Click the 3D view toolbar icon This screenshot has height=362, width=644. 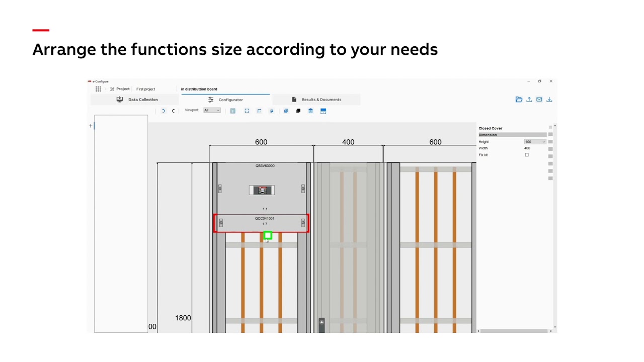tap(272, 111)
